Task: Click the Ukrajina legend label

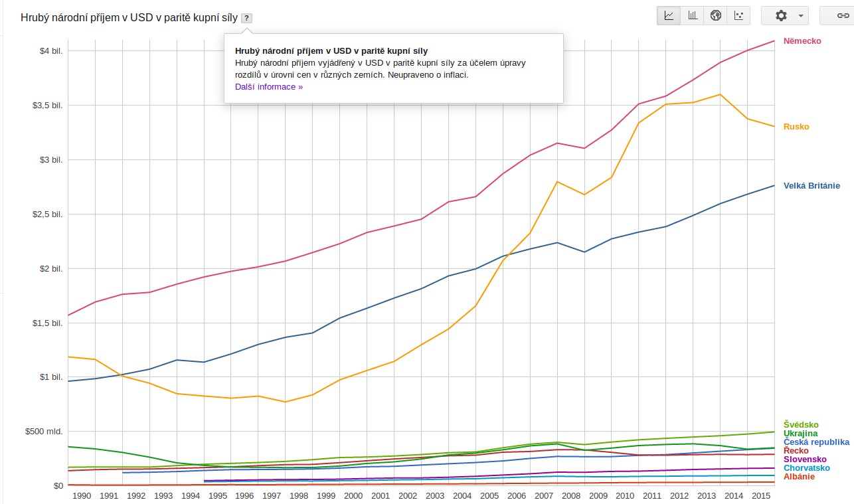Action: 800,434
